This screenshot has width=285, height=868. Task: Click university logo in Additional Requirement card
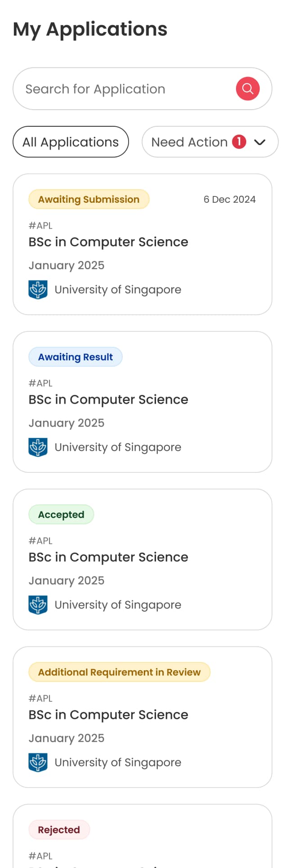point(38,762)
